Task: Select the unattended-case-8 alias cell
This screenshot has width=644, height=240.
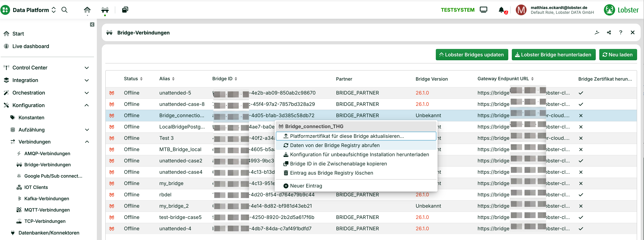Action: 182,104
